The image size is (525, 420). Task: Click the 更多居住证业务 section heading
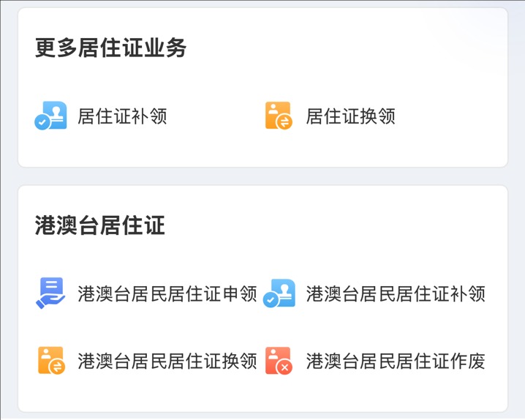point(110,48)
